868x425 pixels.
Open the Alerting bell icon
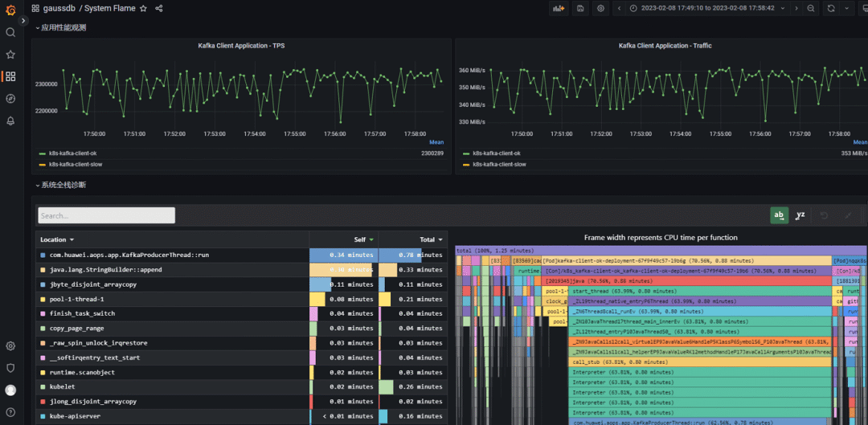(x=10, y=121)
